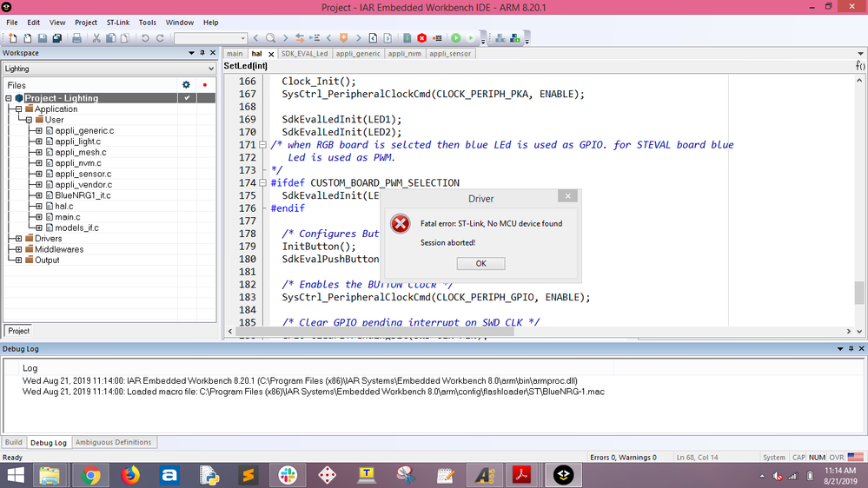Click the Paste toolbar icon

[x=125, y=38]
